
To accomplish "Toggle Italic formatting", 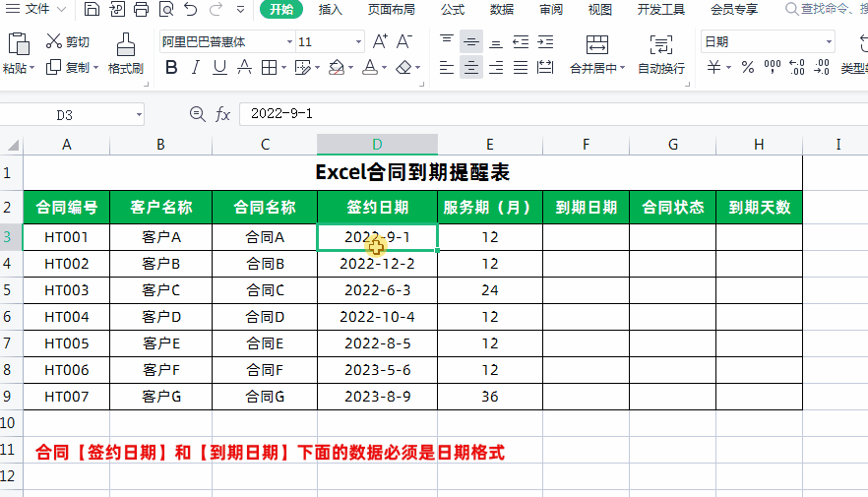I will [196, 68].
